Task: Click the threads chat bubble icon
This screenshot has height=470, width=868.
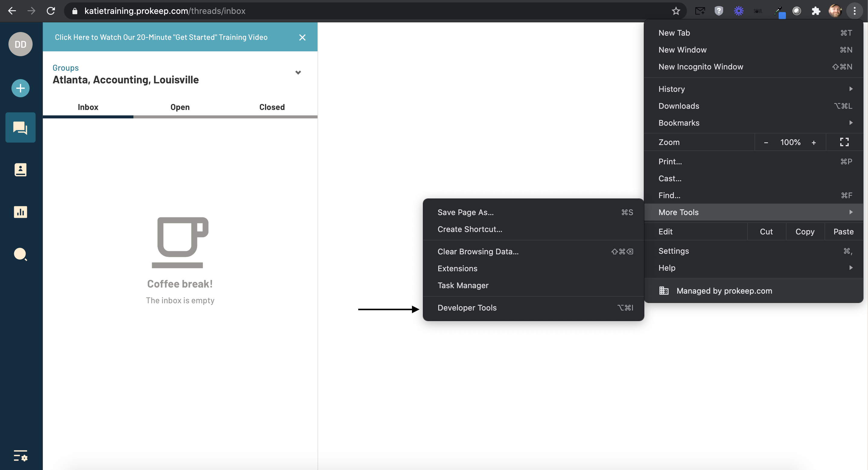Action: coord(20,128)
